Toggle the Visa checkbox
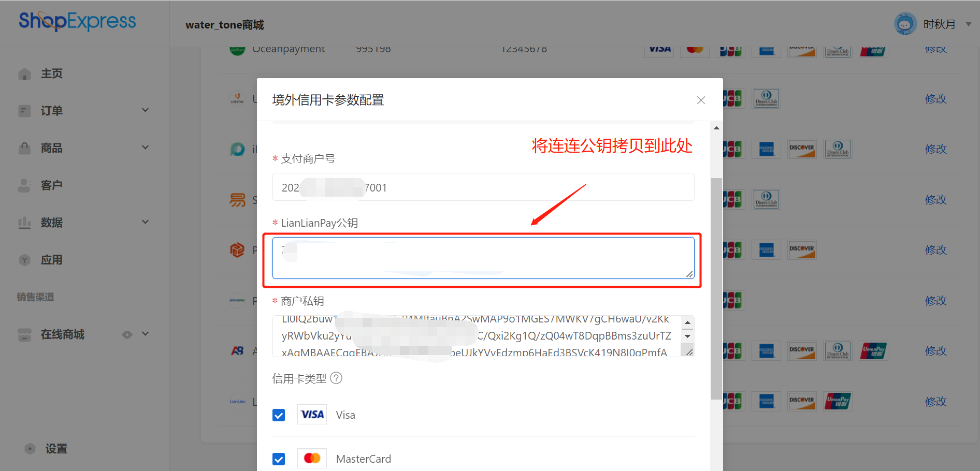 click(x=279, y=415)
